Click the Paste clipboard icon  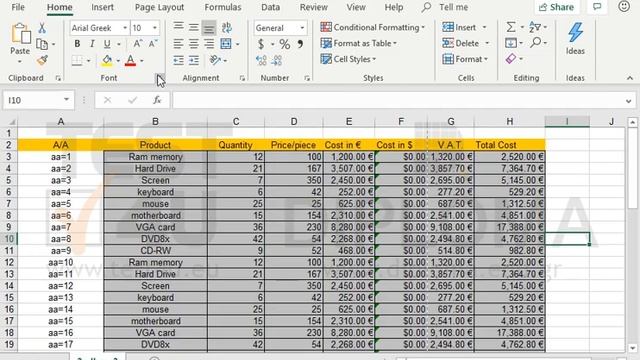click(x=20, y=34)
